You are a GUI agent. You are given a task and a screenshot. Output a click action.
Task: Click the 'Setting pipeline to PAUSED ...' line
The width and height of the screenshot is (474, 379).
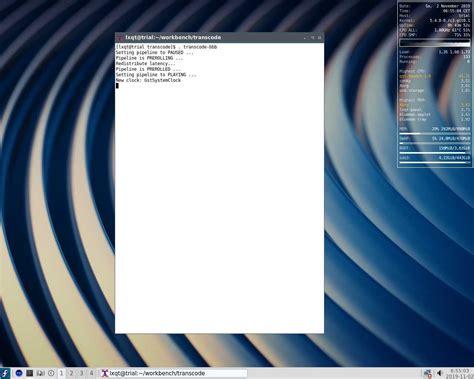tap(154, 53)
